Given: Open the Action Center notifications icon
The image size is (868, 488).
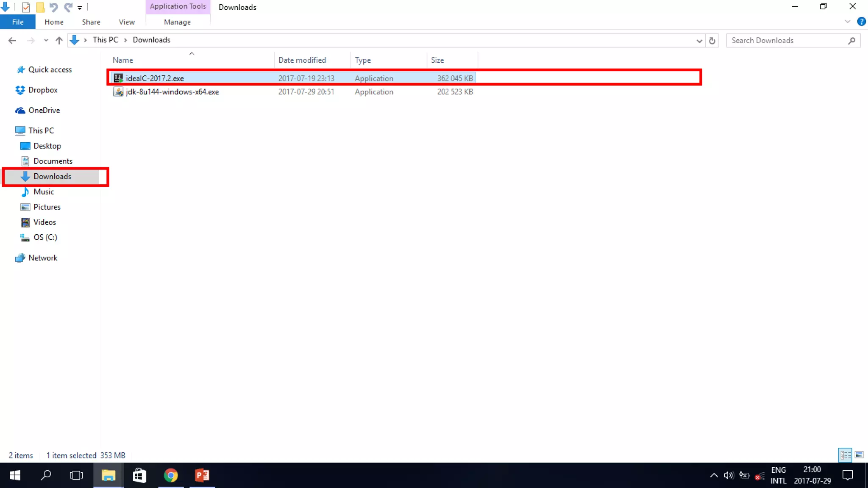Looking at the screenshot, I should coord(848,475).
